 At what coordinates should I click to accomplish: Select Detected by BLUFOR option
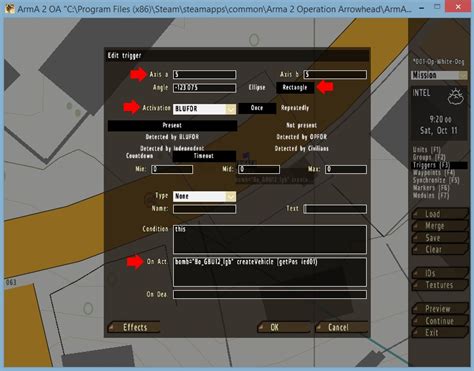pyautogui.click(x=172, y=137)
